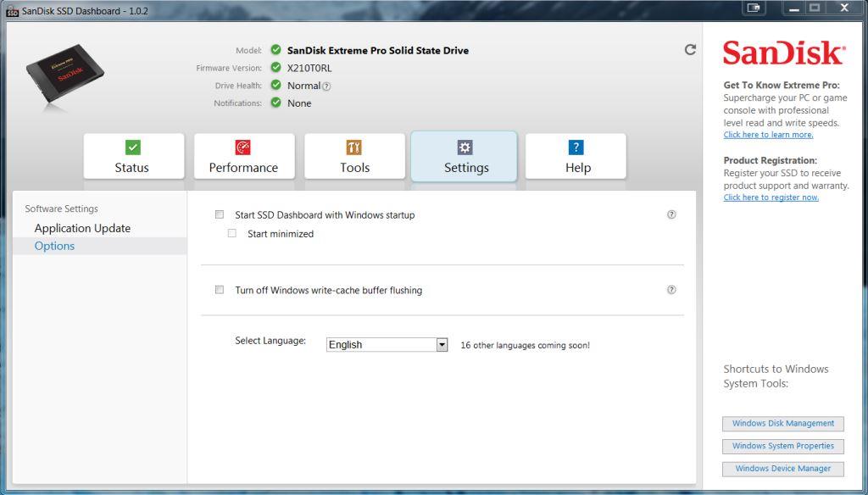Viewport: 868px width, 495px height.
Task: Open Windows Device Manager shortcut
Action: tap(782, 469)
